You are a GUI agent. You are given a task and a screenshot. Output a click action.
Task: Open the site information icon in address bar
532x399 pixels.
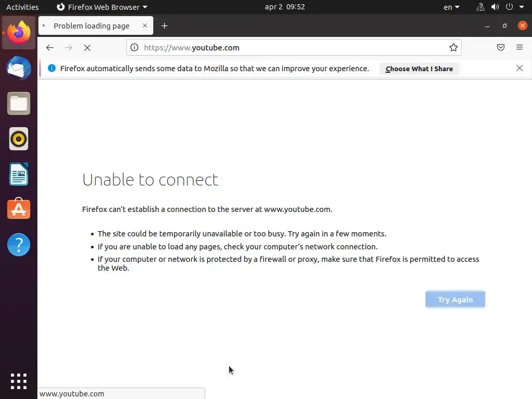pyautogui.click(x=135, y=47)
